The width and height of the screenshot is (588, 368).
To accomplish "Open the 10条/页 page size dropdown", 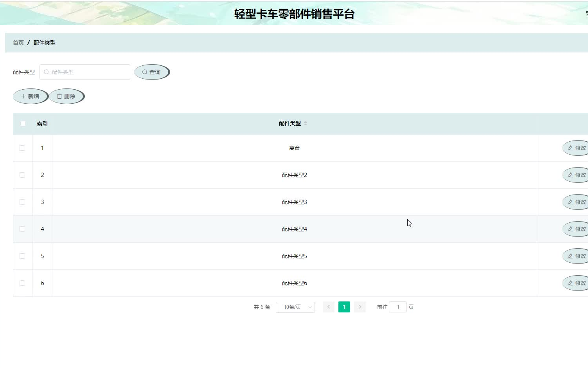I will coord(295,307).
